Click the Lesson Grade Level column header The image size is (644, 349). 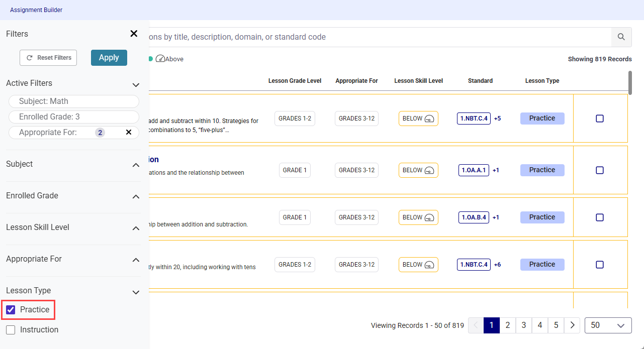(x=295, y=81)
